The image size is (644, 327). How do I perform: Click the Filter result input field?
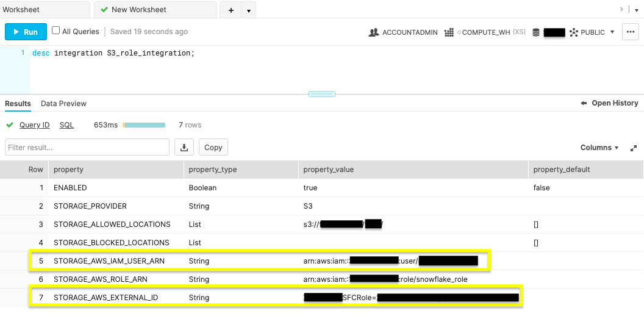(87, 147)
